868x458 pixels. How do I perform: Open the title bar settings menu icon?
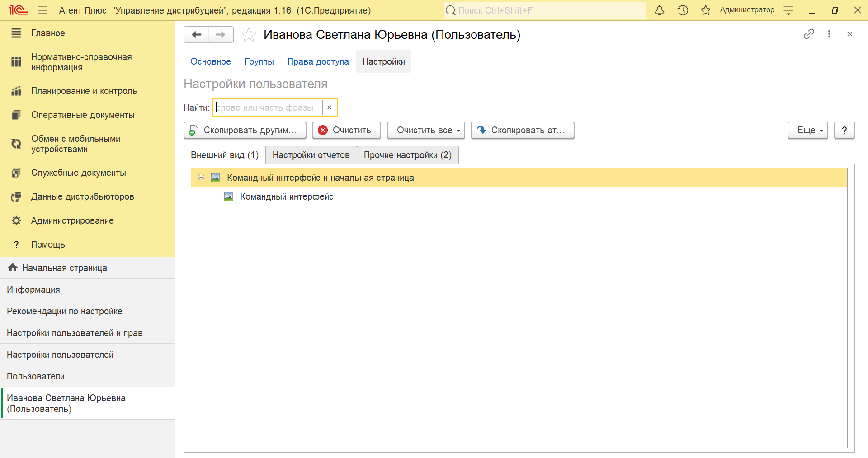tap(788, 10)
